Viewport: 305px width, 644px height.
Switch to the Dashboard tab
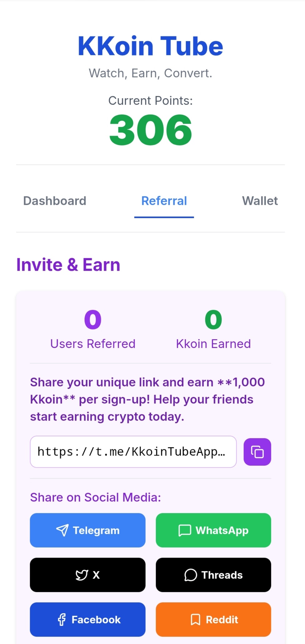pos(54,201)
